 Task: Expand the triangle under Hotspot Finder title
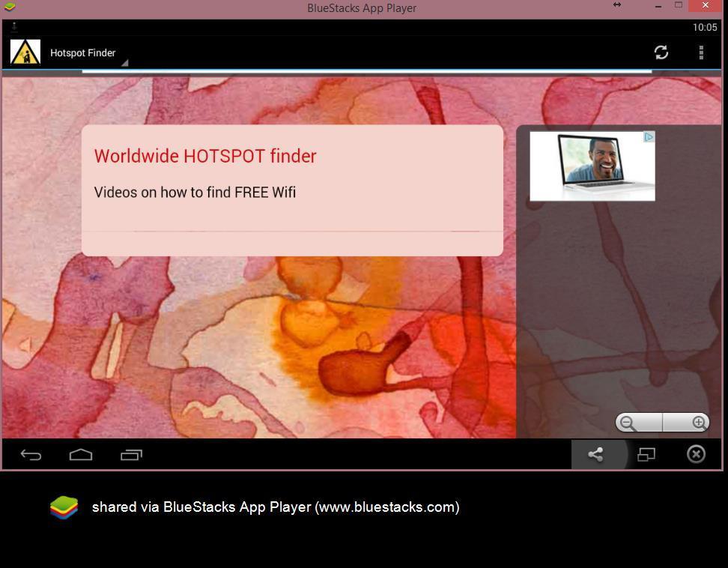coord(126,63)
